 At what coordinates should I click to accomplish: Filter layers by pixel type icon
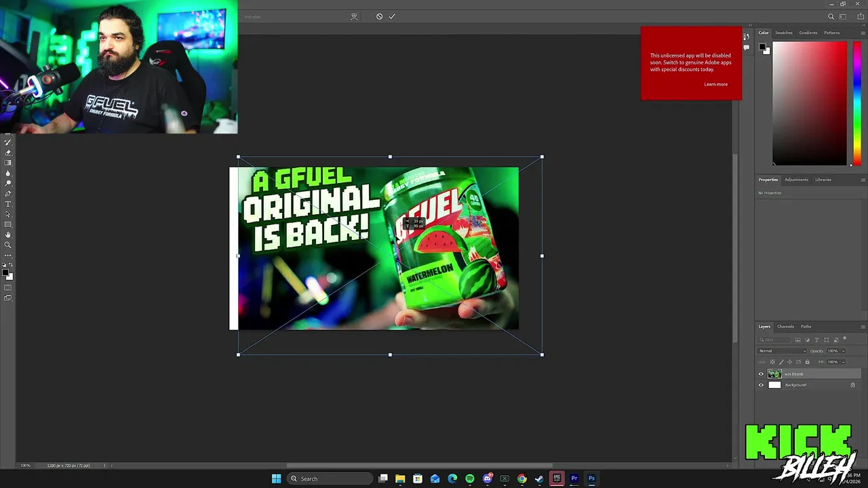[x=798, y=340]
